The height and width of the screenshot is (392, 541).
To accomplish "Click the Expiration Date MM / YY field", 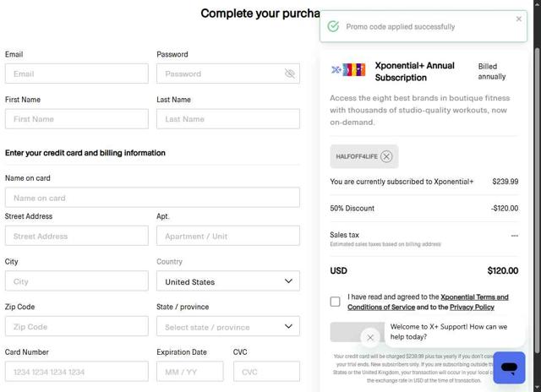I will point(190,372).
